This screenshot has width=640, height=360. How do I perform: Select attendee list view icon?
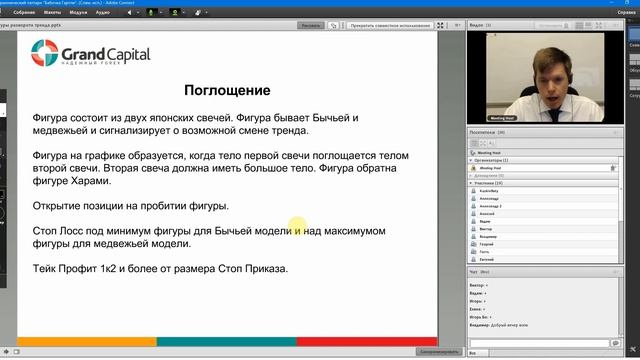474,143
